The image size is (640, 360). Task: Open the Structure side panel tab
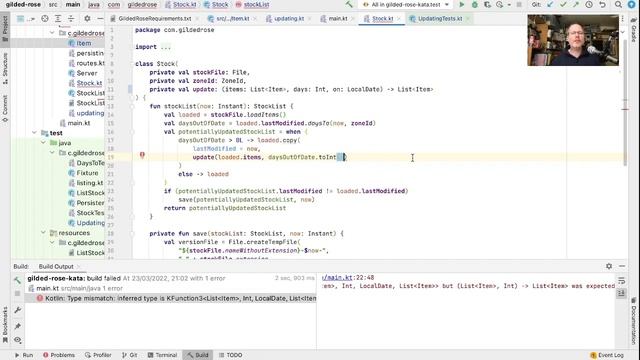[5, 68]
